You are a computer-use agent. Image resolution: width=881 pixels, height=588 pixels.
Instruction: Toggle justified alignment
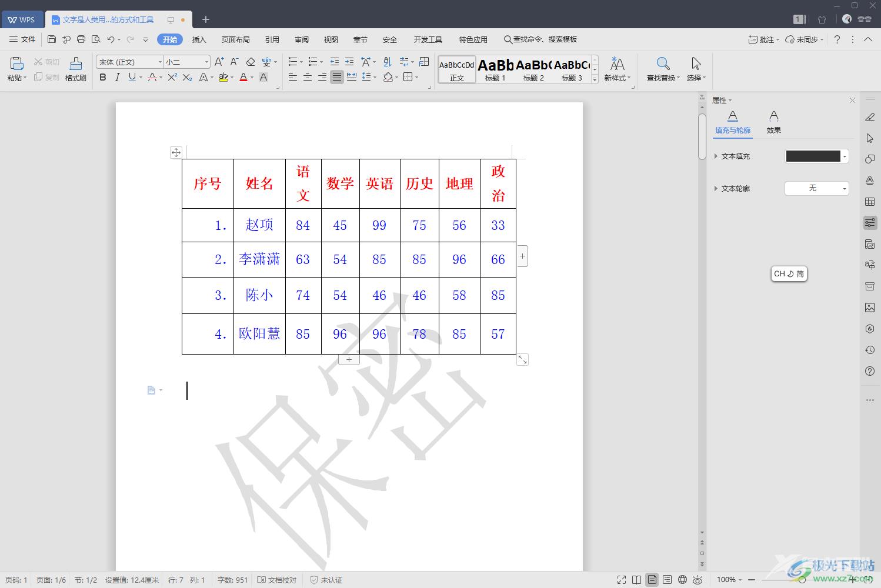(337, 77)
